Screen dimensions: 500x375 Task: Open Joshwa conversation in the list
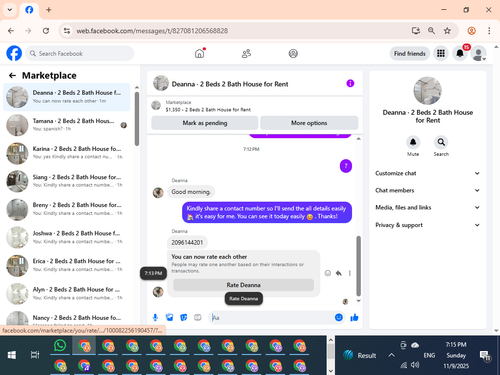(x=66, y=237)
